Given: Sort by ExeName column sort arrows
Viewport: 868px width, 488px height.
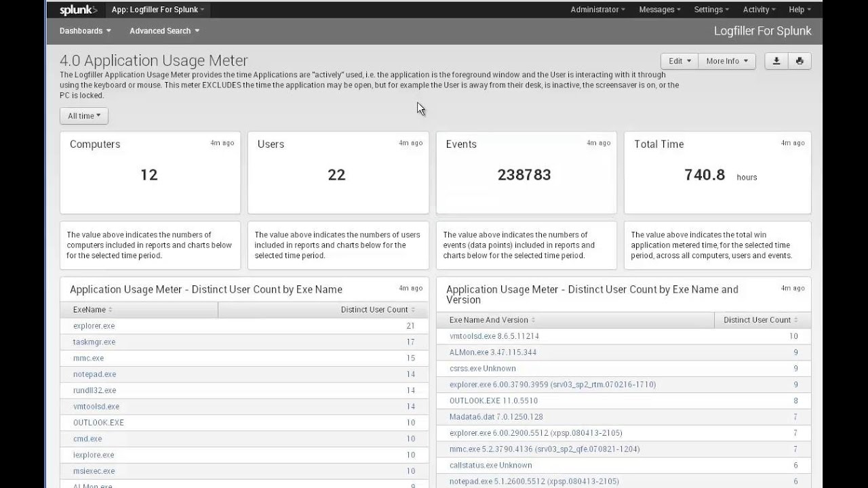Looking at the screenshot, I should (111, 310).
